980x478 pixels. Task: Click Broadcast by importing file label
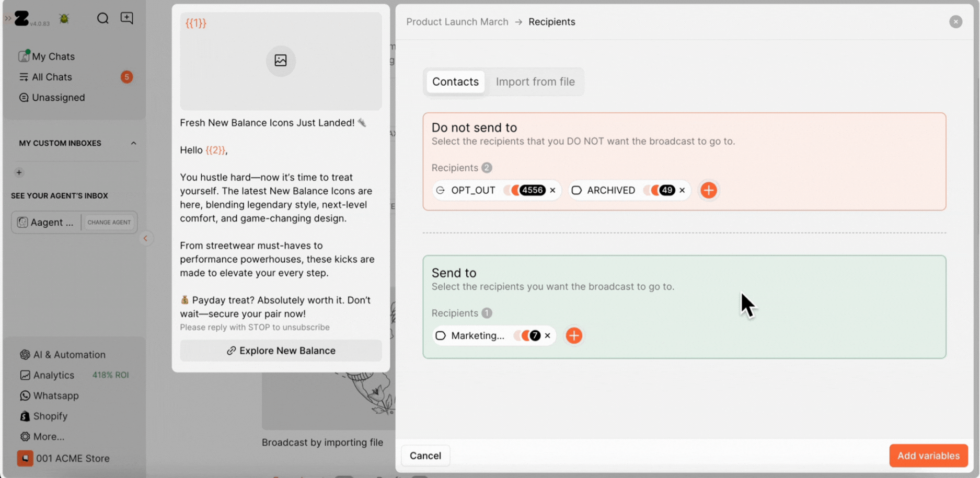[322, 442]
